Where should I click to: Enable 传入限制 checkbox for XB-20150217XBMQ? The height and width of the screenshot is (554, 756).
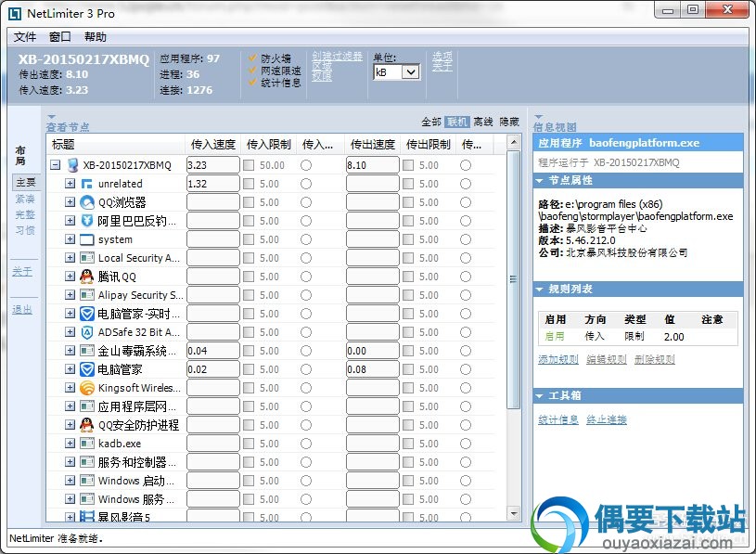click(249, 165)
